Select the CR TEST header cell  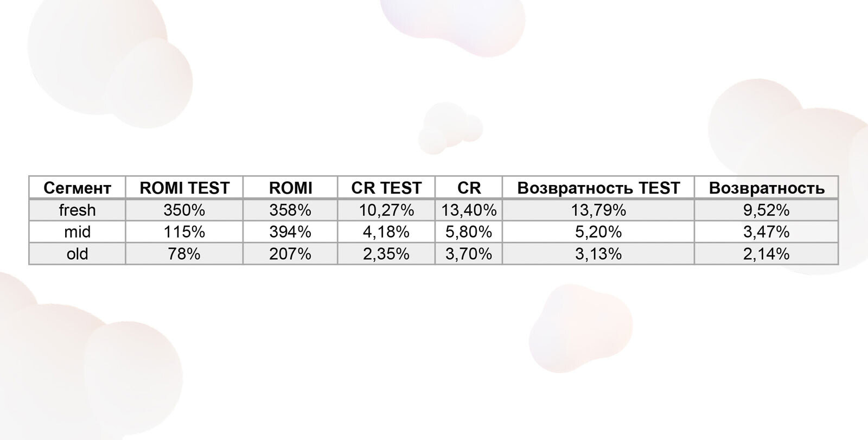click(386, 188)
